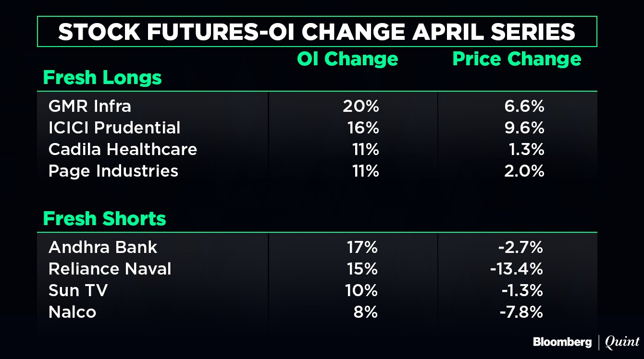Image resolution: width=644 pixels, height=359 pixels.
Task: Click the Stock Futures-OI Change title banner
Action: pos(317,32)
